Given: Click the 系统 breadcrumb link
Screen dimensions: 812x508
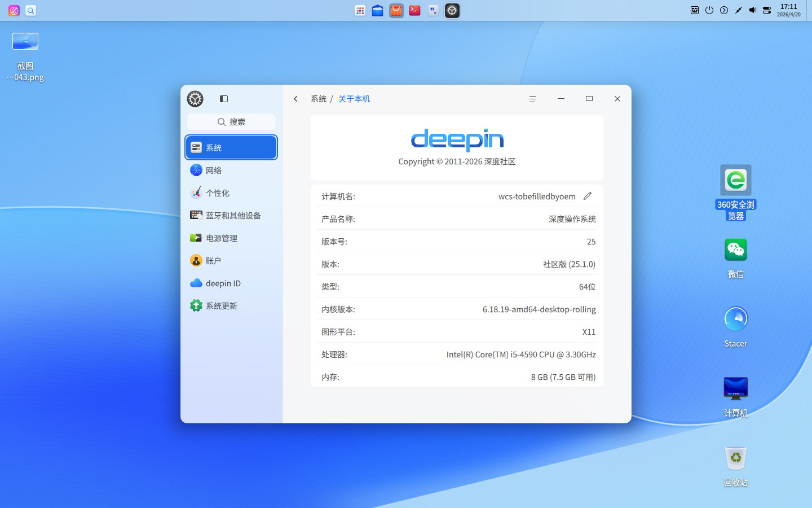Looking at the screenshot, I should coord(319,99).
